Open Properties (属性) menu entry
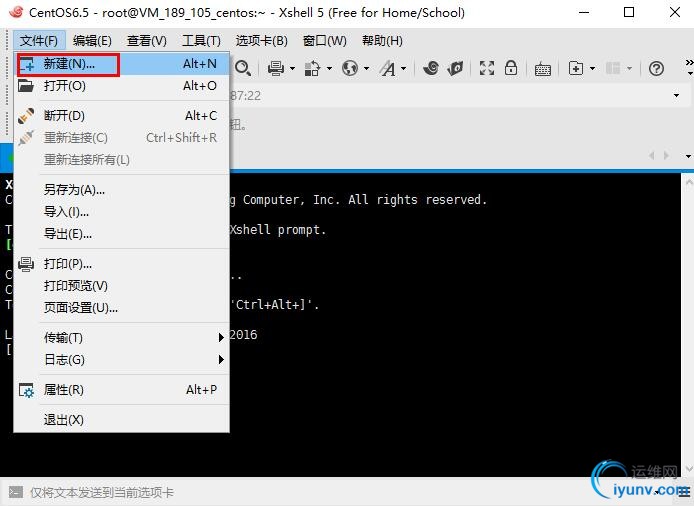The height and width of the screenshot is (506, 694). tap(122, 390)
